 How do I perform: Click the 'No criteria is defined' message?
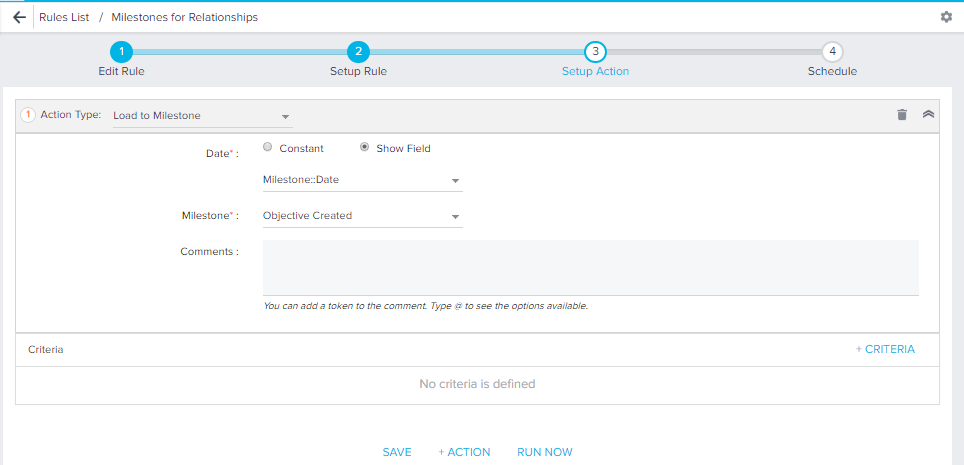[477, 384]
